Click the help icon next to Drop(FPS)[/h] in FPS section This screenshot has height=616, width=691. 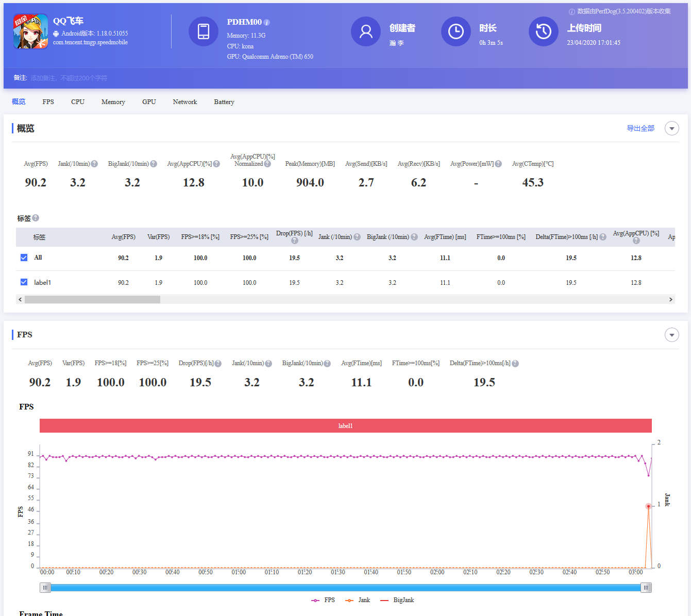218,364
